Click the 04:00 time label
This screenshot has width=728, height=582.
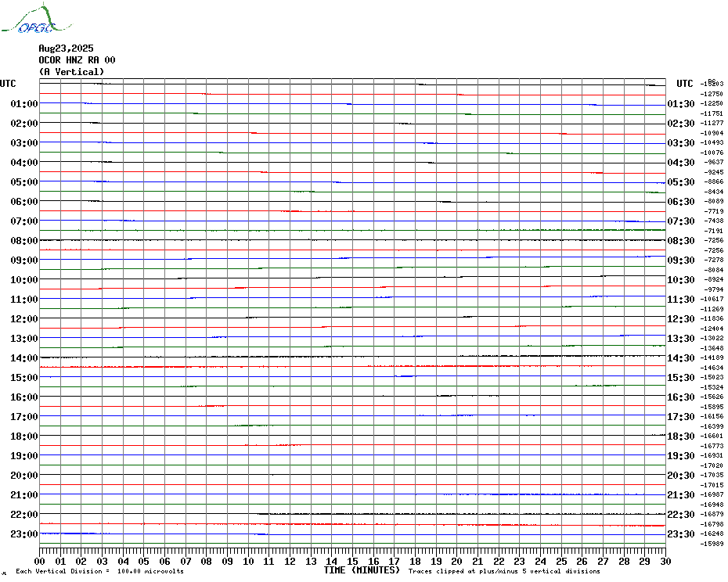(x=24, y=163)
